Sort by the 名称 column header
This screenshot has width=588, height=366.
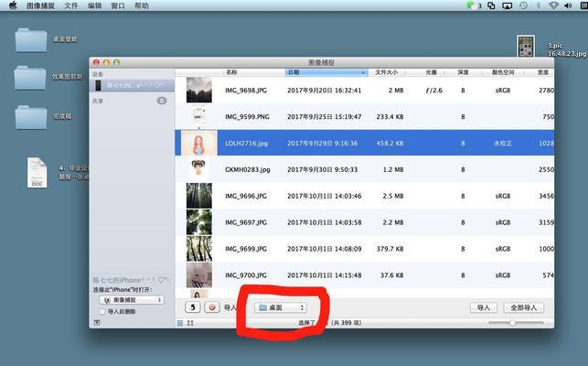tap(231, 72)
